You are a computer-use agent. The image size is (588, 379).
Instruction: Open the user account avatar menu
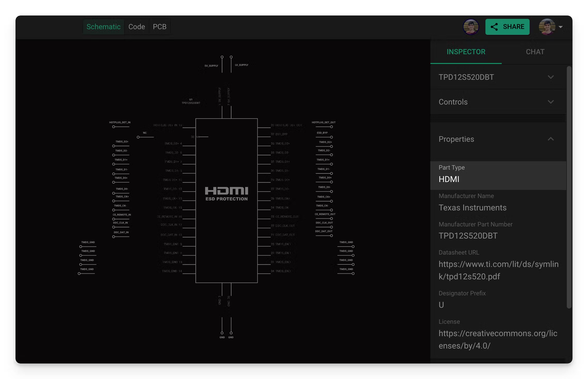547,27
